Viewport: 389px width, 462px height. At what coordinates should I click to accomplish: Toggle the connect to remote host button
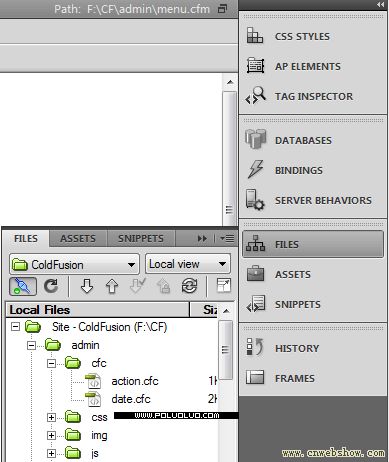pyautogui.click(x=23, y=286)
